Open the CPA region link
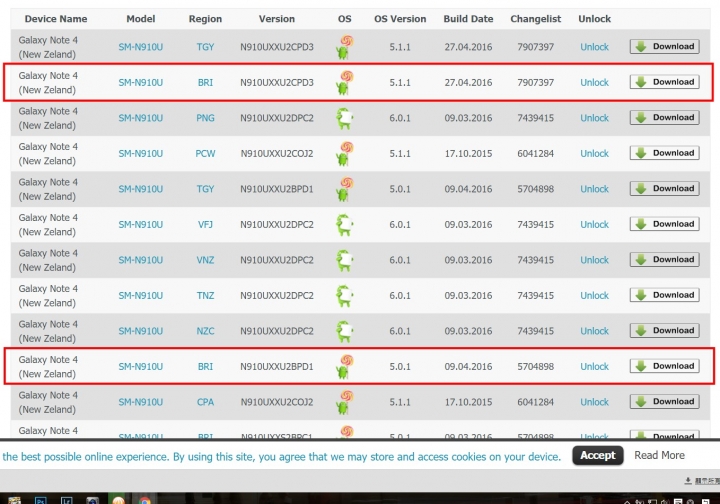This screenshot has height=504, width=720. click(x=205, y=402)
